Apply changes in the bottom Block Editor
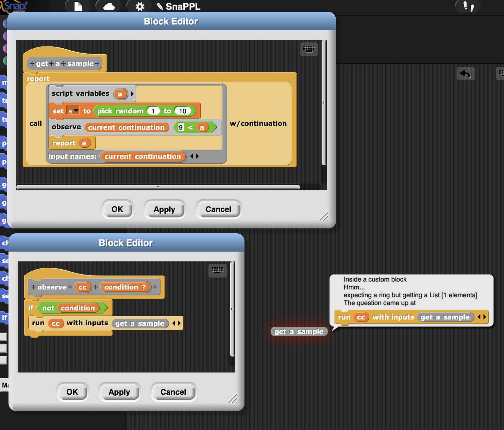 point(119,392)
